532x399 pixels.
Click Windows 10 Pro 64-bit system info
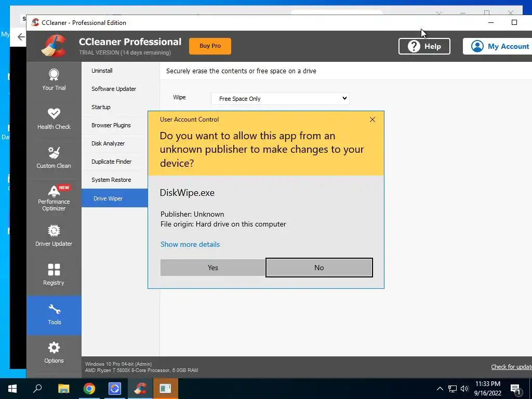118,364
